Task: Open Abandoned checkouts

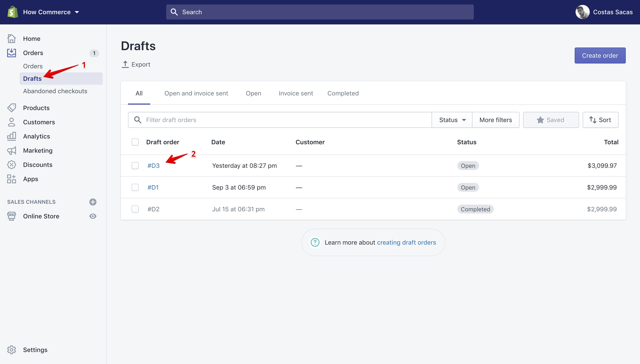Action: click(55, 91)
